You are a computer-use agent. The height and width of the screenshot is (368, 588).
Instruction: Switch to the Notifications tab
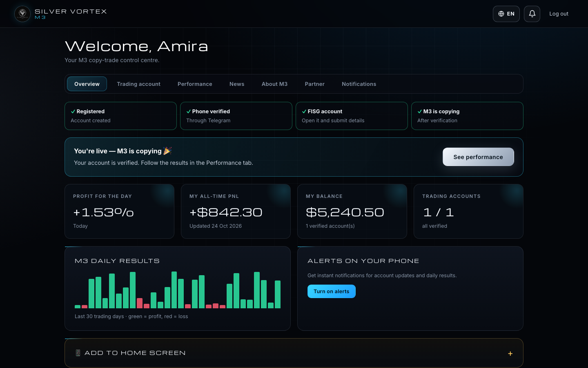tap(359, 84)
